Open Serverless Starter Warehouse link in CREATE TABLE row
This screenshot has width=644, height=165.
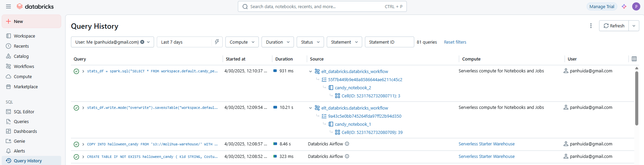pyautogui.click(x=487, y=156)
